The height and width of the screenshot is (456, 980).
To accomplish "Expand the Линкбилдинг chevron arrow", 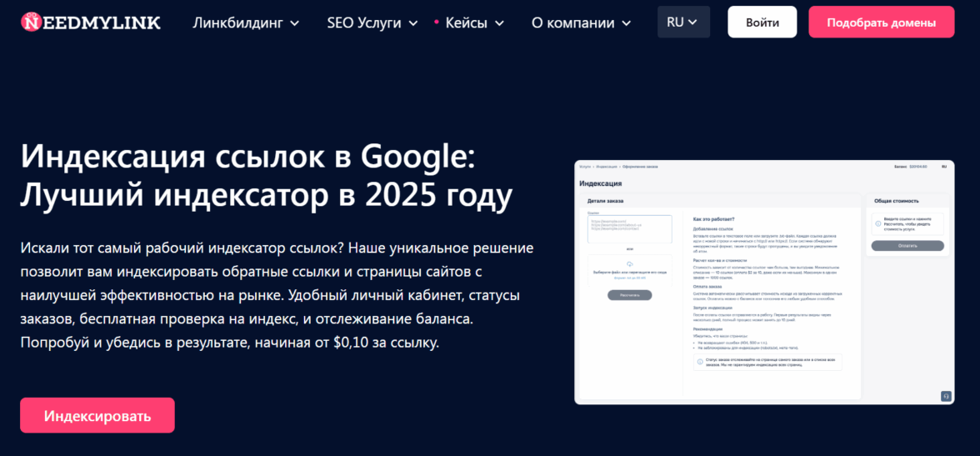I will (x=294, y=24).
